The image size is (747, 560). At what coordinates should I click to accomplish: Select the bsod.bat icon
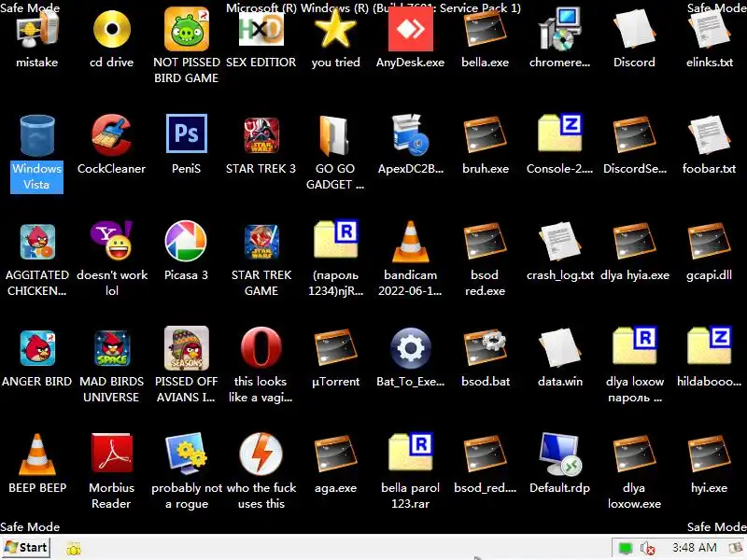point(485,348)
